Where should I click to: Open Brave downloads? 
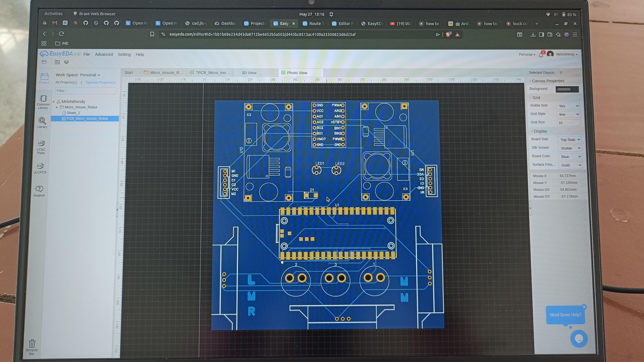[533, 35]
